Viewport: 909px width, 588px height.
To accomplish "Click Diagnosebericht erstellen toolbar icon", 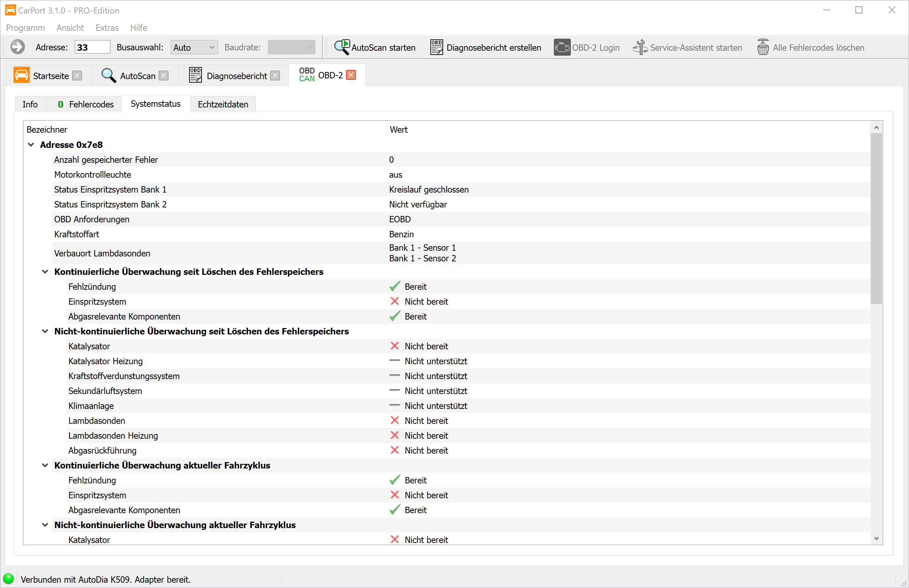I will [x=436, y=48].
